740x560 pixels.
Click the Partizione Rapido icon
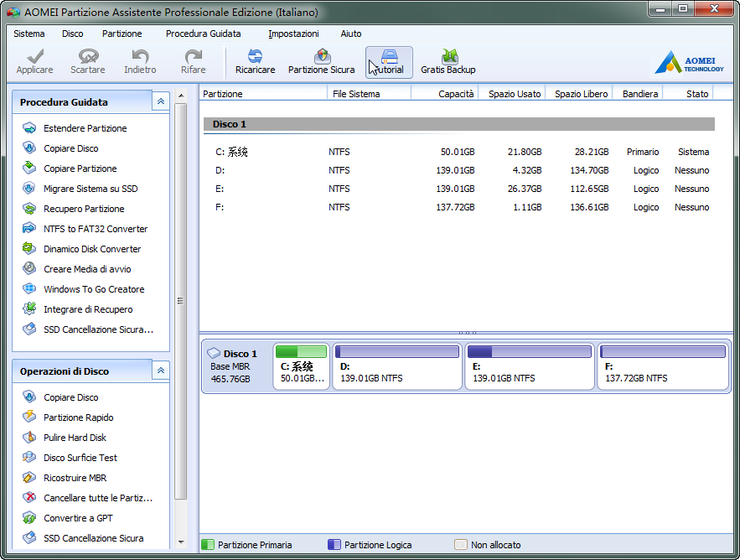(29, 417)
